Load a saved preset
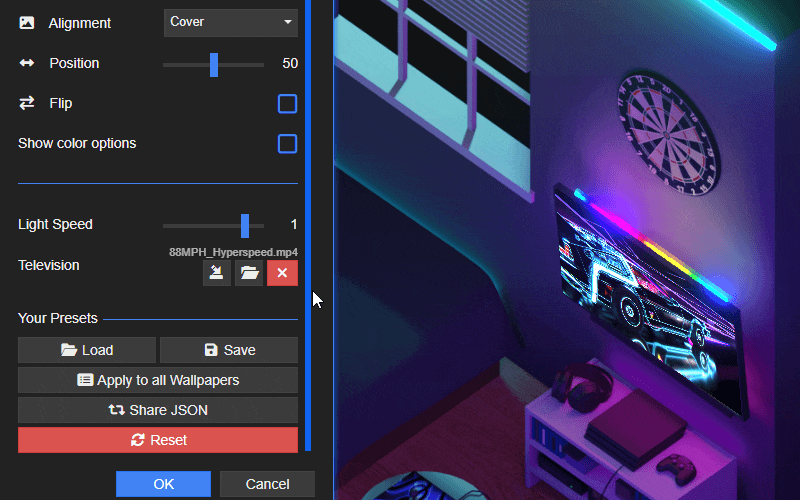 [x=87, y=350]
